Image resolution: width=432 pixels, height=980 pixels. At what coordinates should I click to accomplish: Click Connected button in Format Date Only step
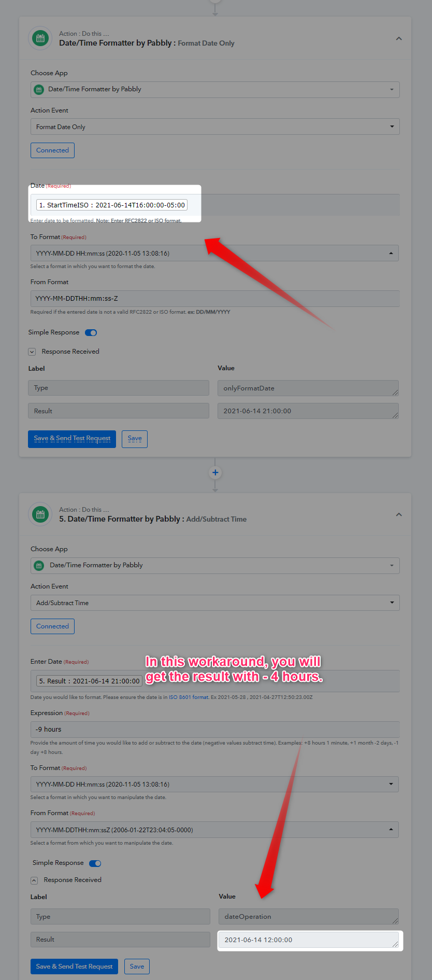coord(52,150)
